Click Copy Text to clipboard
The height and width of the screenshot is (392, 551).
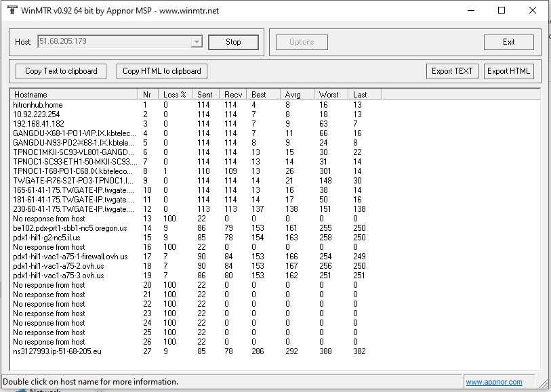coord(61,71)
